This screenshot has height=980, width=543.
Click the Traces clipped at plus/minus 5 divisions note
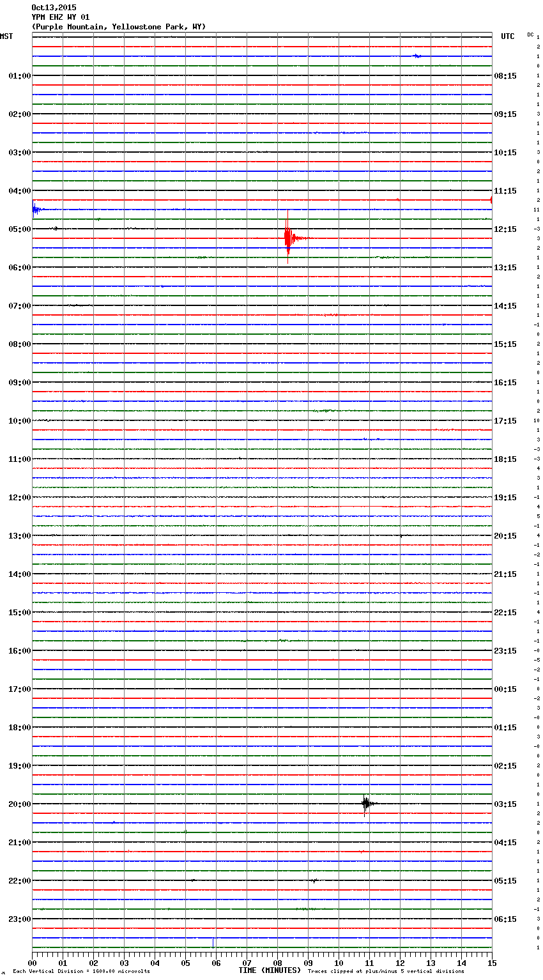click(x=386, y=972)
